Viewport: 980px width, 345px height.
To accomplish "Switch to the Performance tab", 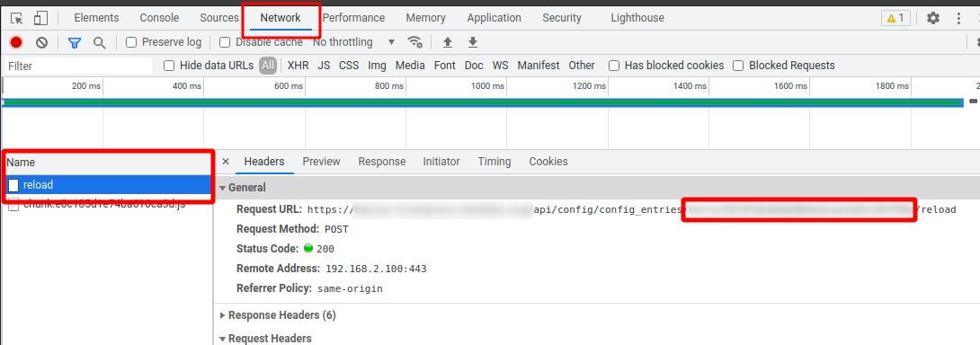I will coord(353,18).
